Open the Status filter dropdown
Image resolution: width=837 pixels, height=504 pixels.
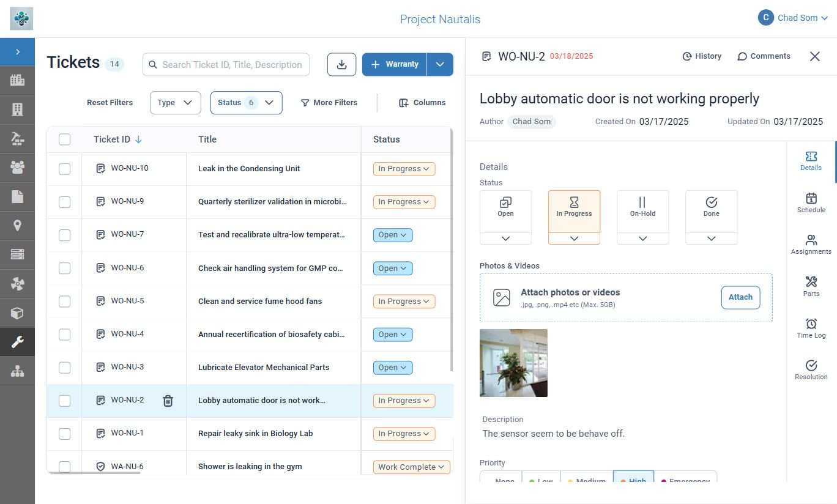[246, 102]
